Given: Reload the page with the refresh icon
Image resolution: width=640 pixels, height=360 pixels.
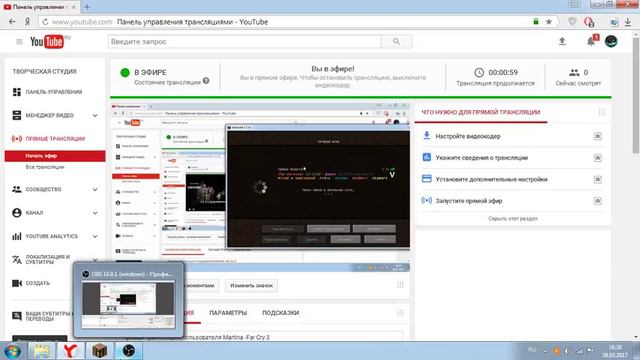Looking at the screenshot, I should 45,22.
